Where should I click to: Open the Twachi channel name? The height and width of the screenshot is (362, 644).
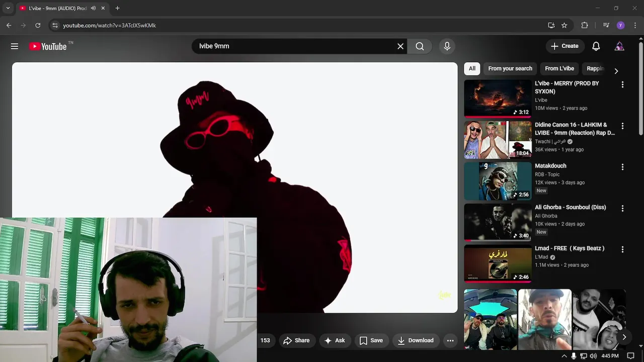[x=550, y=142]
